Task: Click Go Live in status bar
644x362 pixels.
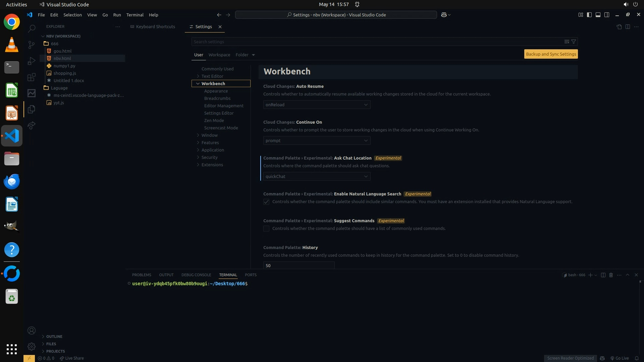Action: coord(620,358)
